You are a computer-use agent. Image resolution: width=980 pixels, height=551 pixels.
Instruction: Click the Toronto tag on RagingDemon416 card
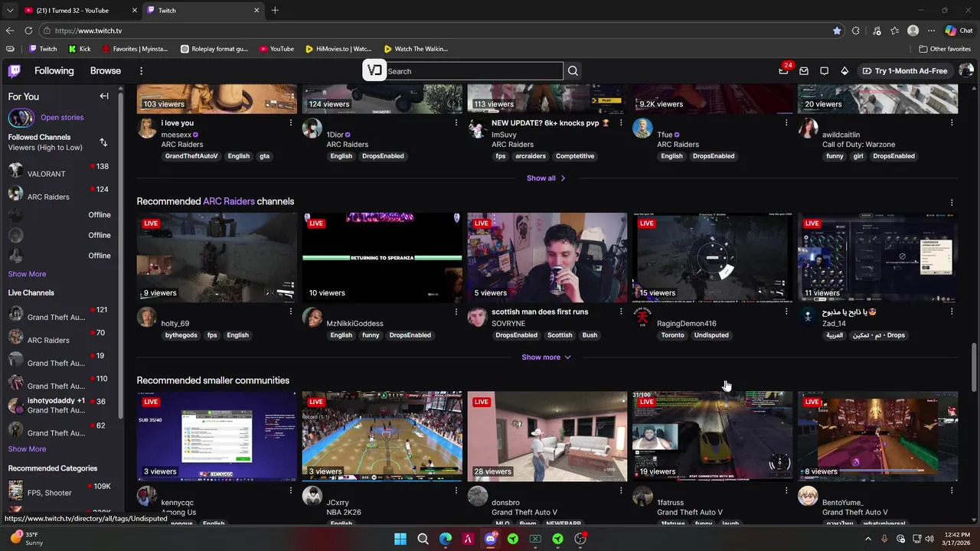coord(672,335)
